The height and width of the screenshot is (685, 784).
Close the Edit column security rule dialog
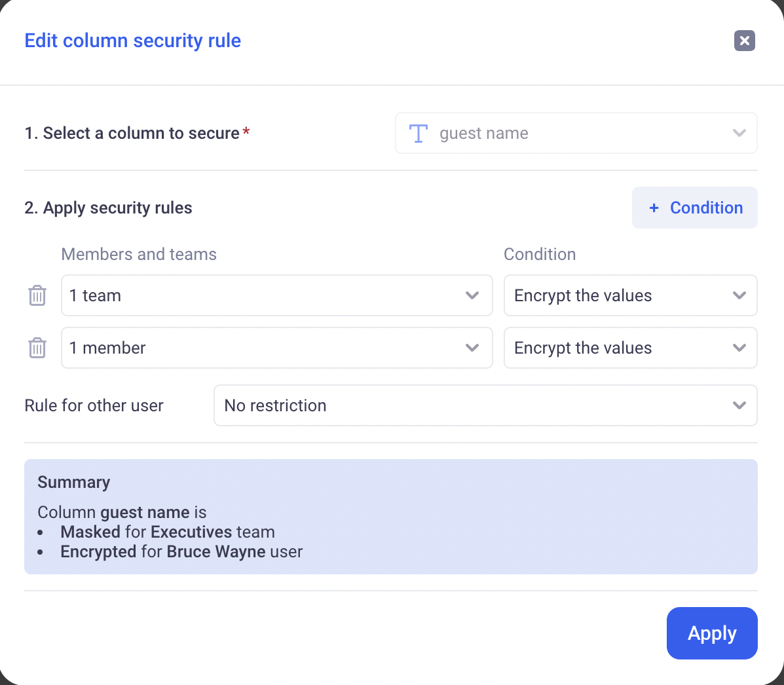tap(745, 41)
